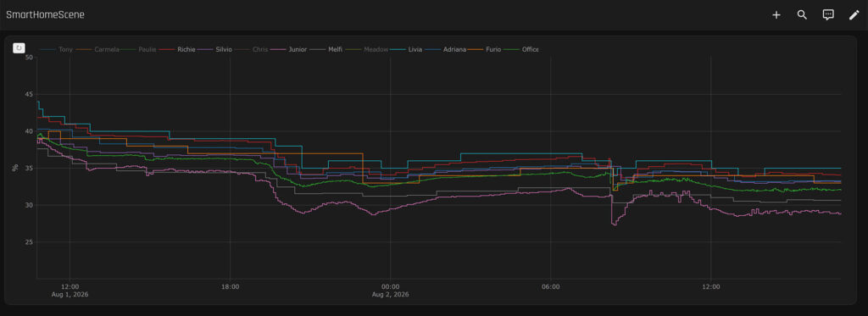The width and height of the screenshot is (868, 316).
Task: Click the Aug 1, 2026 date label
Action: (x=70, y=295)
